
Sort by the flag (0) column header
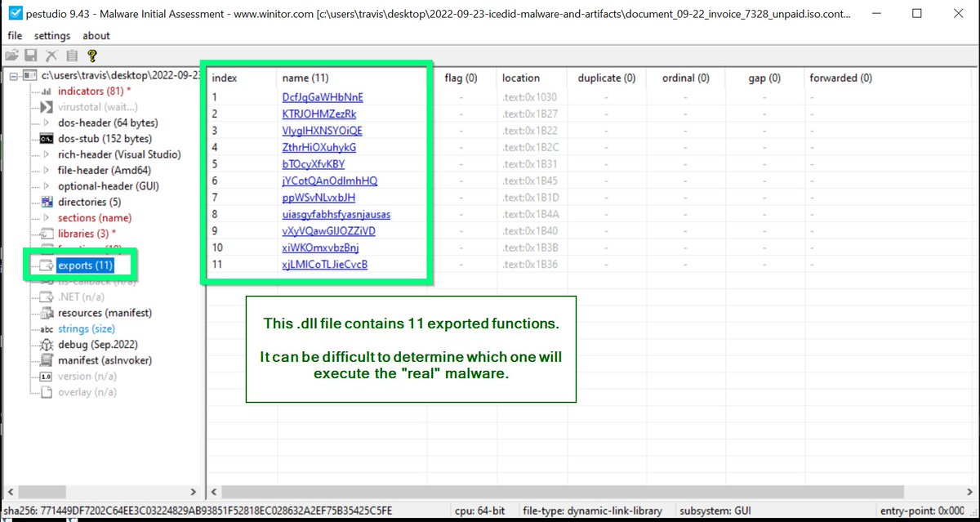[461, 78]
